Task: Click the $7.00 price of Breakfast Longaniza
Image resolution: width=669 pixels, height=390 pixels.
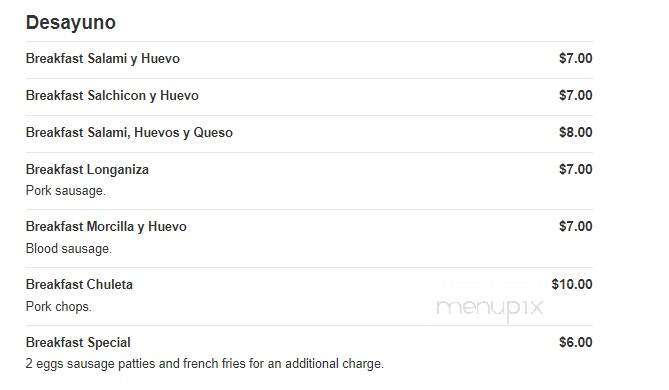Action: (576, 169)
